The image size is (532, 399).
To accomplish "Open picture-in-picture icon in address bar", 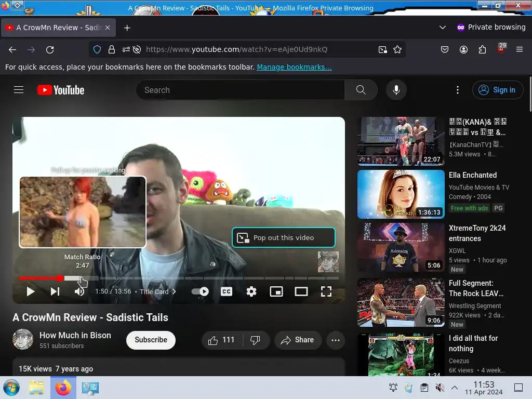I will (383, 49).
